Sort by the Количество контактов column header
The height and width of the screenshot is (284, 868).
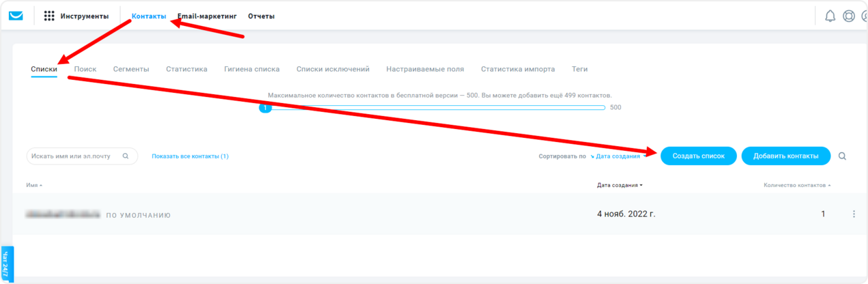point(797,185)
